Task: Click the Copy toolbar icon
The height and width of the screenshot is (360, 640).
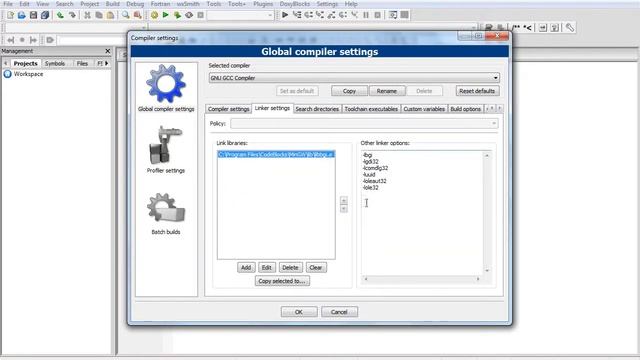Action: 99,15
